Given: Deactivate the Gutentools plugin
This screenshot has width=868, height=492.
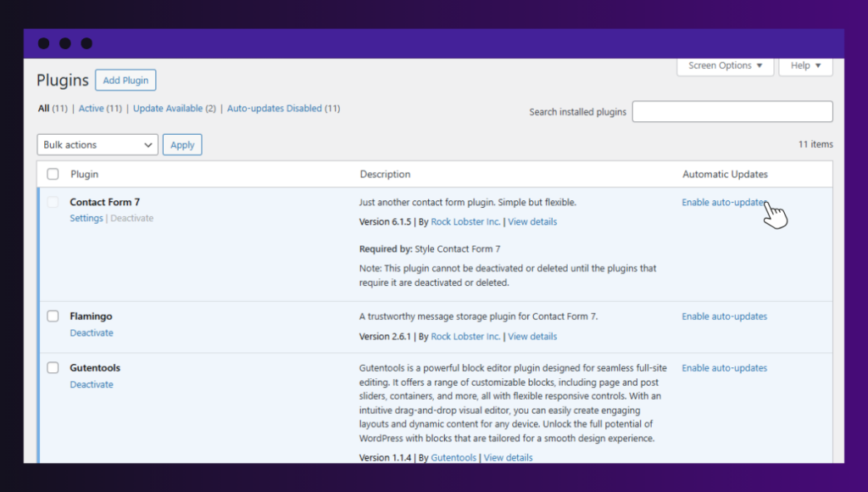Looking at the screenshot, I should tap(91, 383).
